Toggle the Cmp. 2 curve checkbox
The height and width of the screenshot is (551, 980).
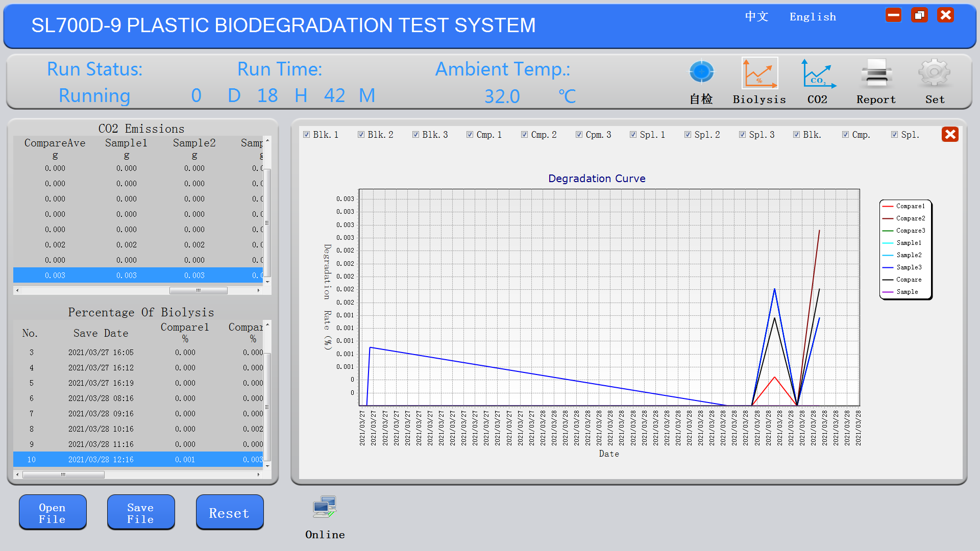524,135
